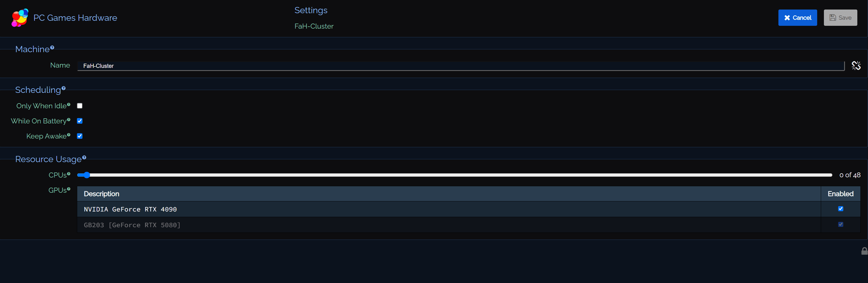
Task: Click the unlink icon right of Name field
Action: point(856,65)
